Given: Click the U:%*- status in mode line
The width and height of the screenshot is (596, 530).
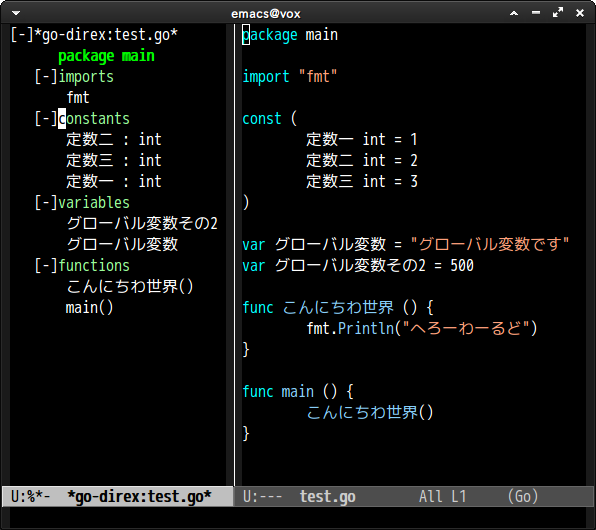Looking at the screenshot, I should (x=31, y=497).
